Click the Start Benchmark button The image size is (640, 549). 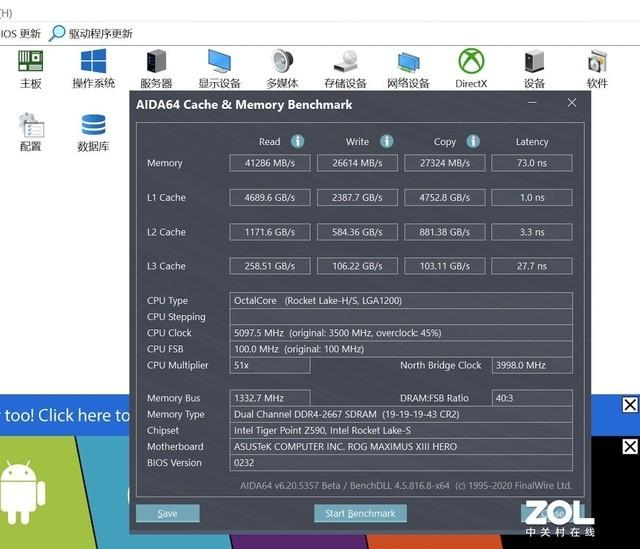pos(360,513)
